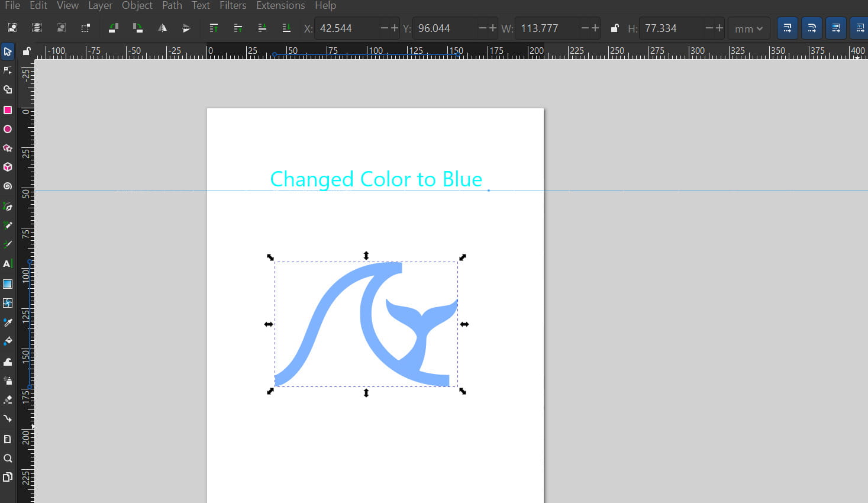Select the Zoom tool
The image size is (868, 503).
[8, 458]
